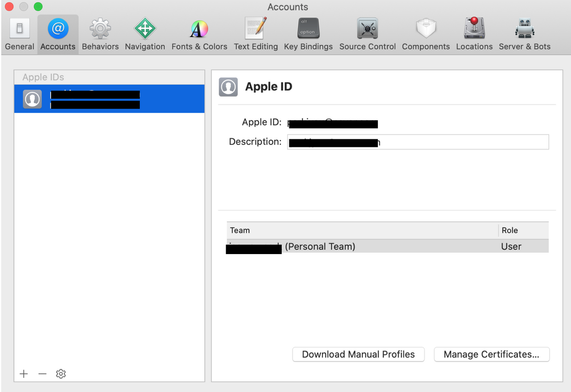Screen dimensions: 571x392
Task: Open Navigation preferences arrow icon
Action: click(145, 29)
